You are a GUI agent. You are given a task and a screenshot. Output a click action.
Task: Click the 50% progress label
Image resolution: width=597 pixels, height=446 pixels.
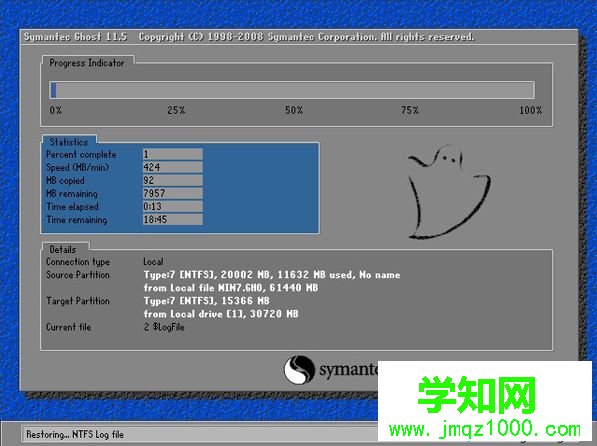(294, 110)
